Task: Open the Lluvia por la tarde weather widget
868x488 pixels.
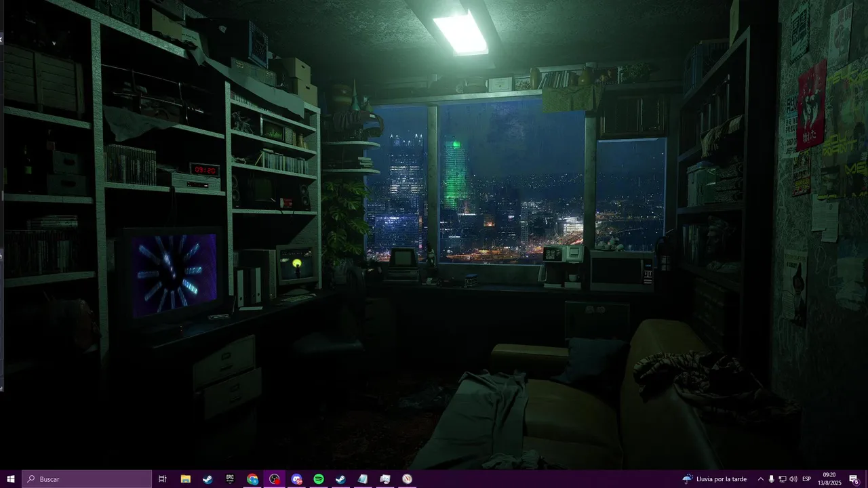Action: (715, 479)
